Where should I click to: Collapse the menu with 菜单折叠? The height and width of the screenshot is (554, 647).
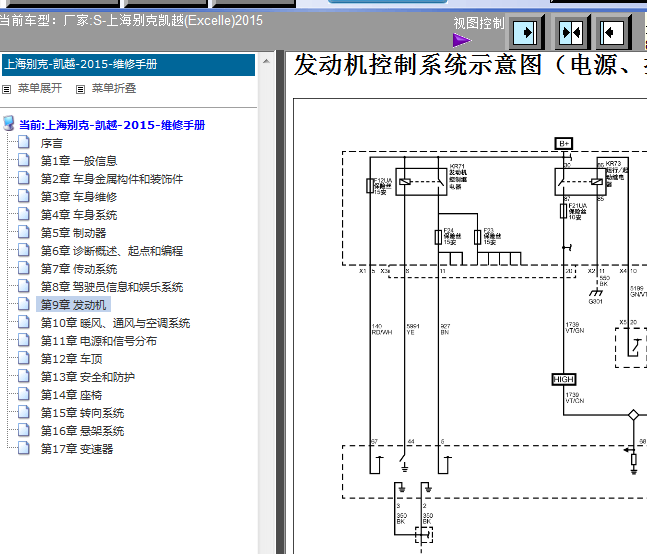[113, 88]
